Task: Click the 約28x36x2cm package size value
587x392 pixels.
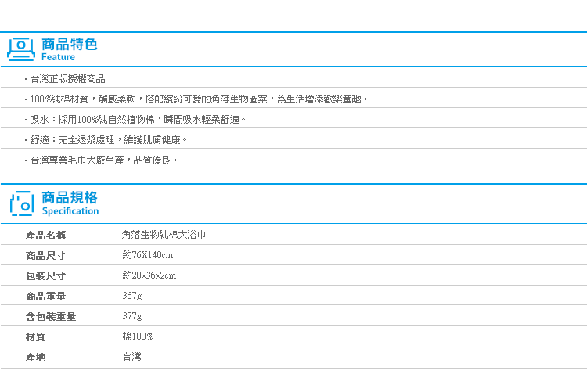Action: (149, 275)
